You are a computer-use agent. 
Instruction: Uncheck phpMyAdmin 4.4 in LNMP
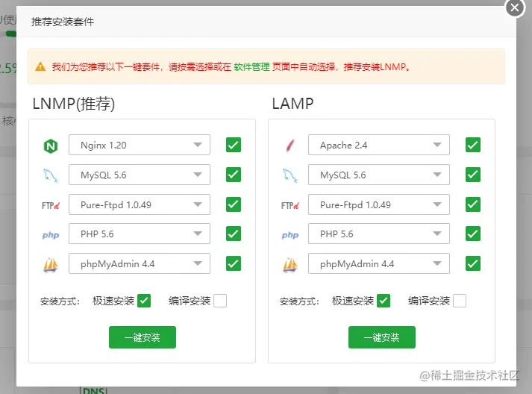click(234, 263)
